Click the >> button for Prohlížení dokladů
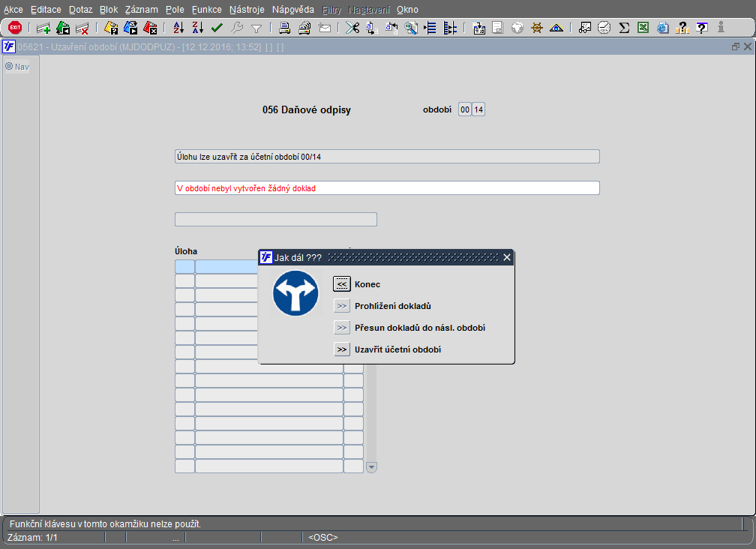The height and width of the screenshot is (549, 756). pyautogui.click(x=342, y=306)
